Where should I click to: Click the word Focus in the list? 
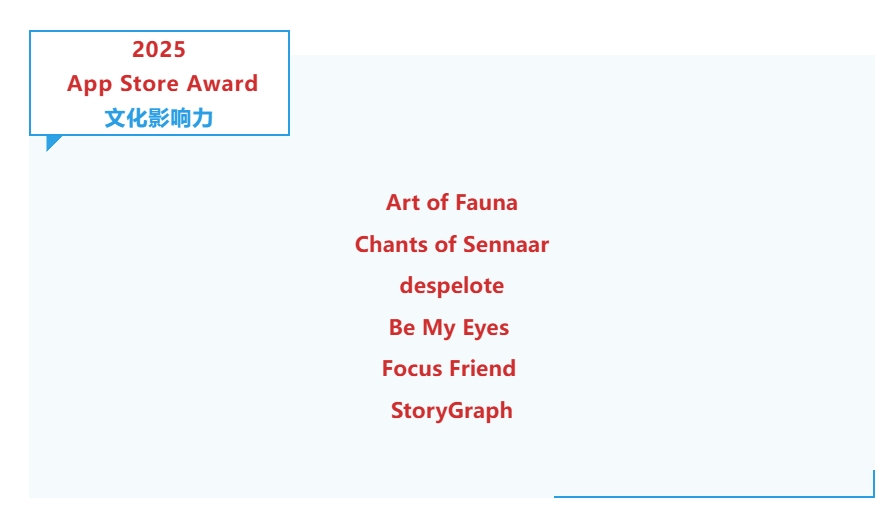point(411,368)
